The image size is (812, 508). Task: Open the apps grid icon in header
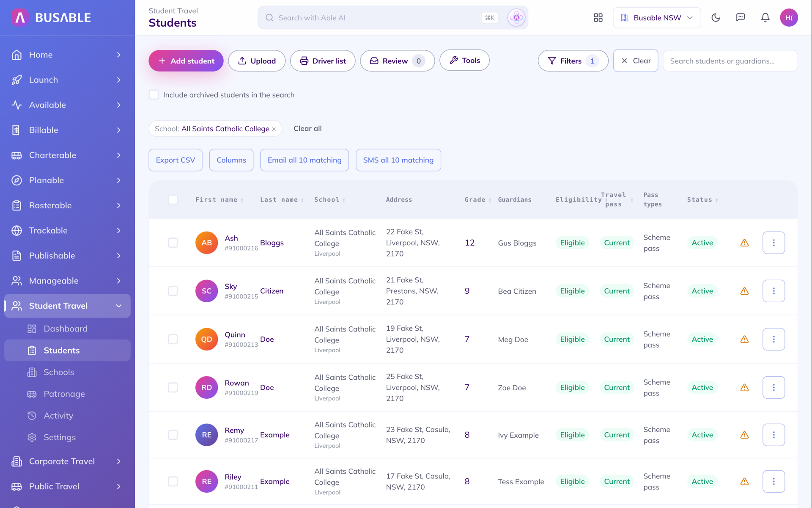pos(598,18)
